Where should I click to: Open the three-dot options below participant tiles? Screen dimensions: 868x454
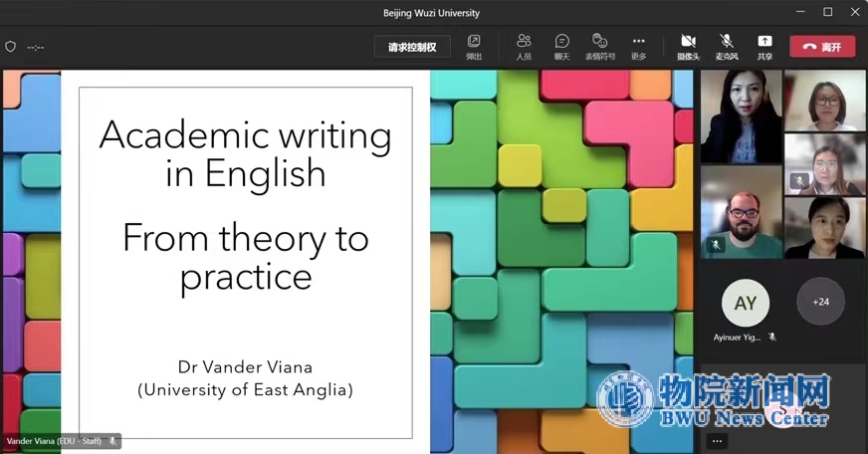tap(717, 441)
